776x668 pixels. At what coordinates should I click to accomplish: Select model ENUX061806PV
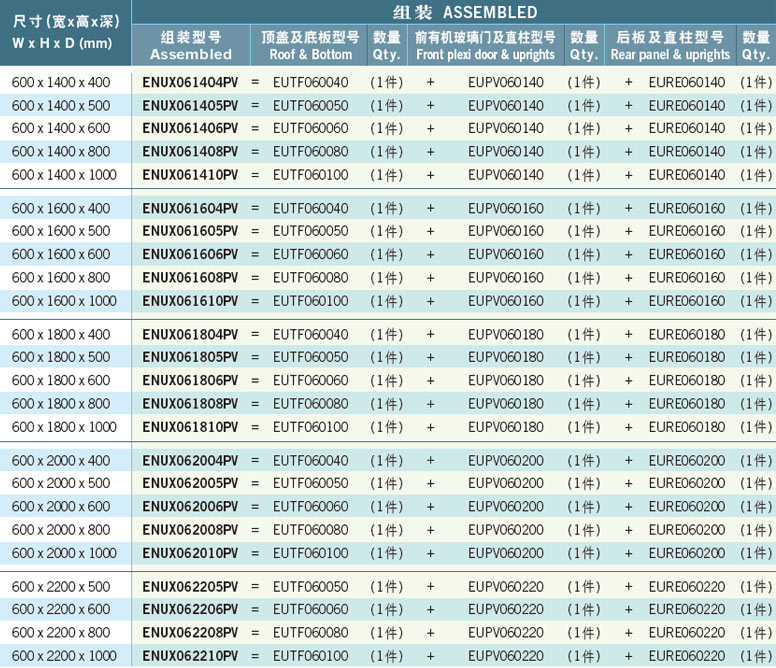point(190,381)
